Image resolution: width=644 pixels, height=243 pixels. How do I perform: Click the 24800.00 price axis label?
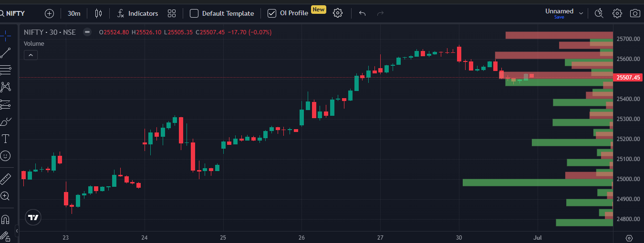click(628, 219)
